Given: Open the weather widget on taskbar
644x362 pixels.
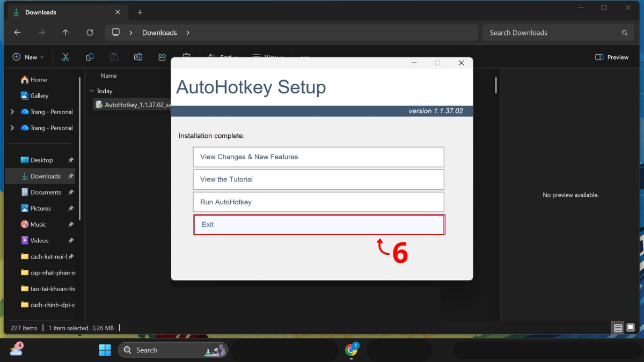Looking at the screenshot, I should (16, 350).
